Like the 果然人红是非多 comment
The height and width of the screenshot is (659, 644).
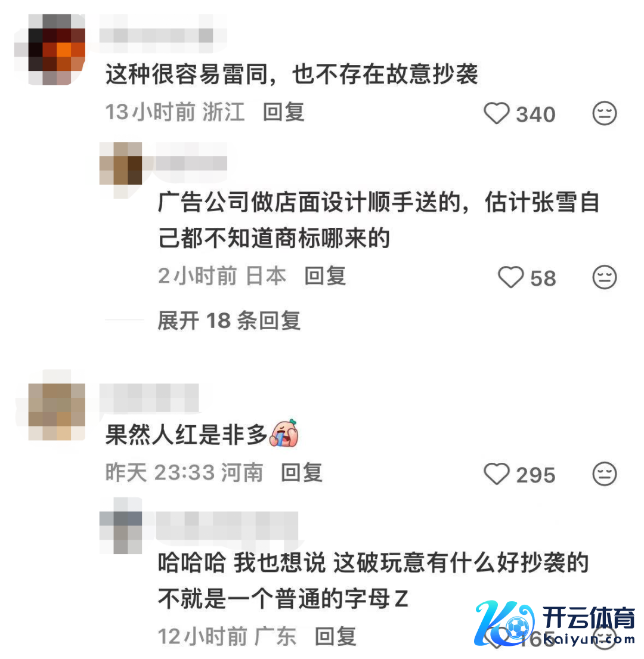(497, 474)
